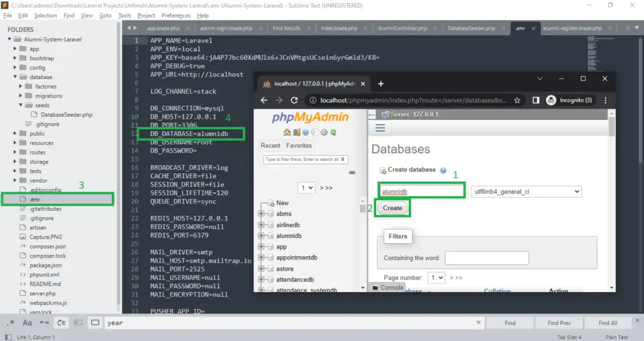Click the Create database button
Image resolution: width=644 pixels, height=341 pixels.
(392, 208)
